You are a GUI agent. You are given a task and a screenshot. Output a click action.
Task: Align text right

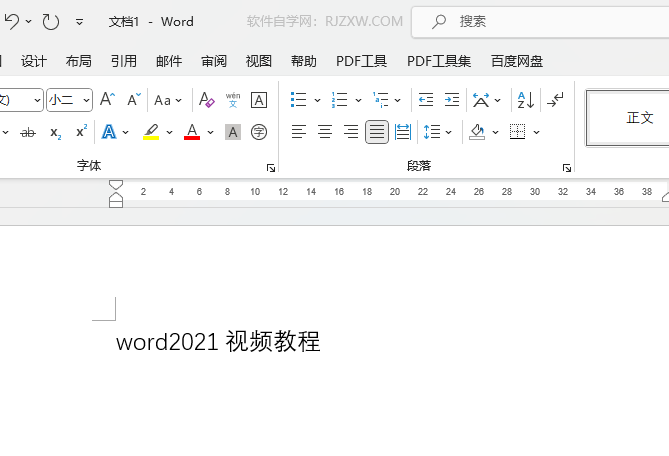coord(351,132)
